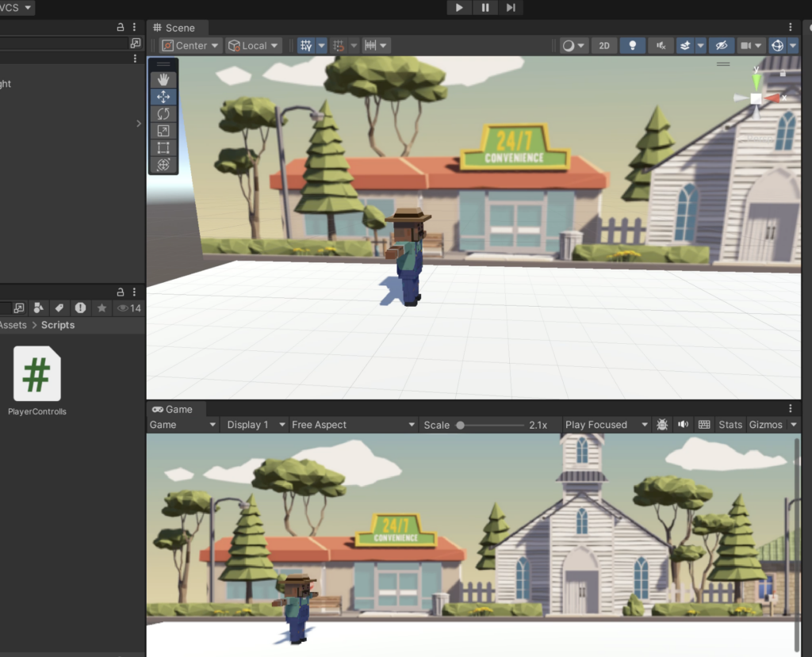Open the Play Focused dropdown

[x=603, y=425]
